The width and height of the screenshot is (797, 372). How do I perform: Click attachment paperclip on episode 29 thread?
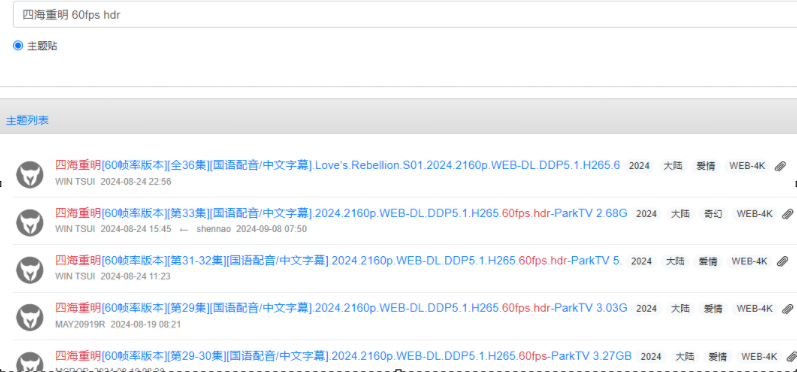click(787, 308)
